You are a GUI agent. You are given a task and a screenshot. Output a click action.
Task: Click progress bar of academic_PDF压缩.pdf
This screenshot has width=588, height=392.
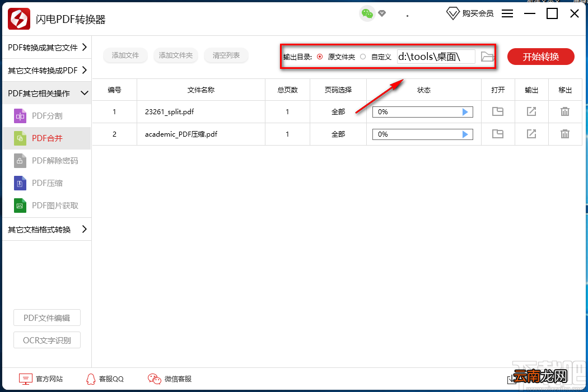pos(423,134)
